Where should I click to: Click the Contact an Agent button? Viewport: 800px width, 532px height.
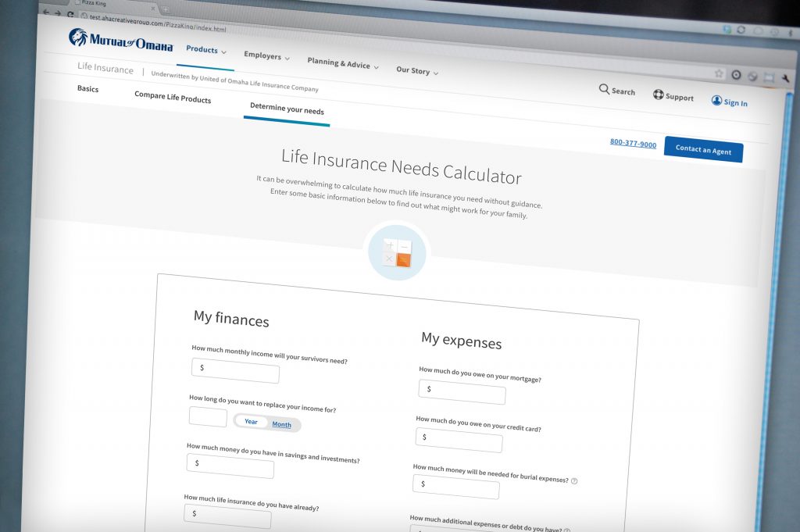703,150
